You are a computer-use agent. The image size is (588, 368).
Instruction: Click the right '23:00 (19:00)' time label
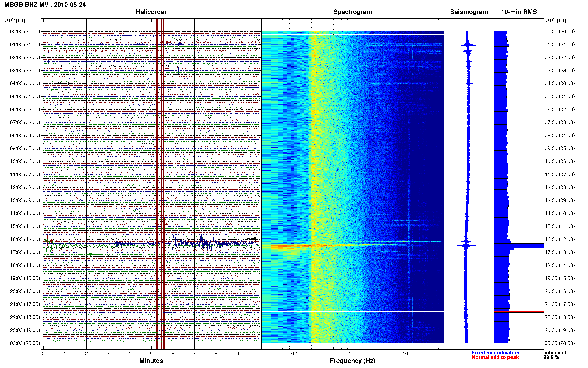[560, 330]
